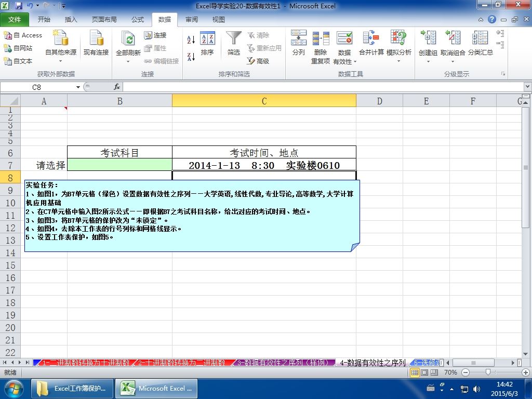Click the Group (创建组) icon
Viewport: 532px width, 399px height.
coord(428,38)
